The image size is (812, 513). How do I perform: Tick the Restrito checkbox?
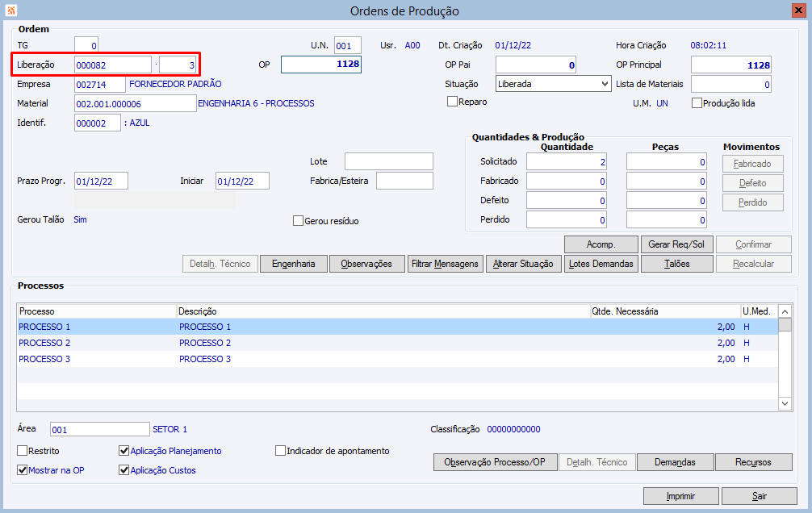(23, 451)
